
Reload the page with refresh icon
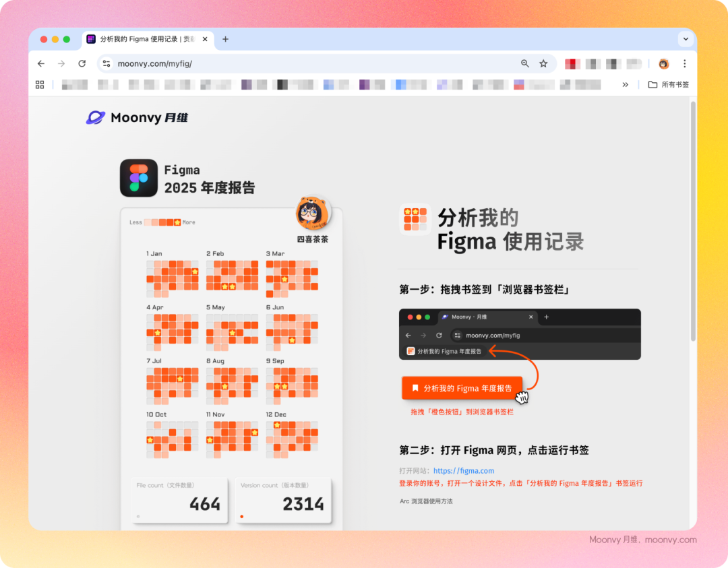coord(82,63)
